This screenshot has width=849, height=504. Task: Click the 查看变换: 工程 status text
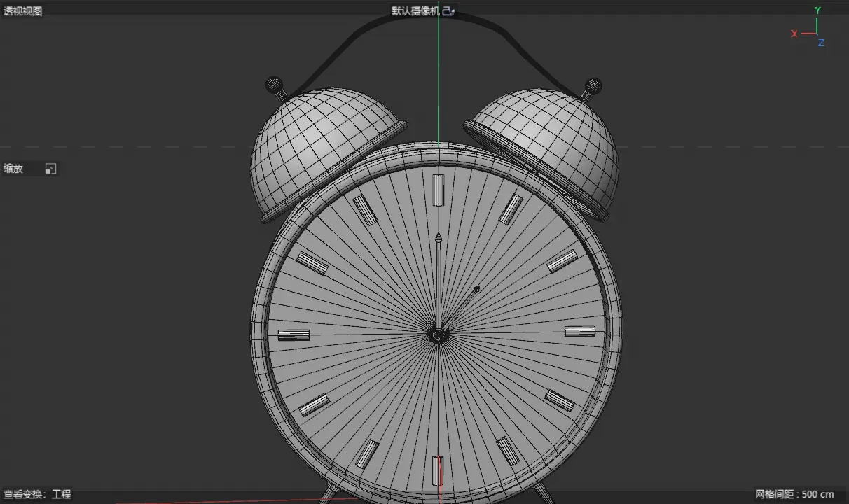point(37,494)
